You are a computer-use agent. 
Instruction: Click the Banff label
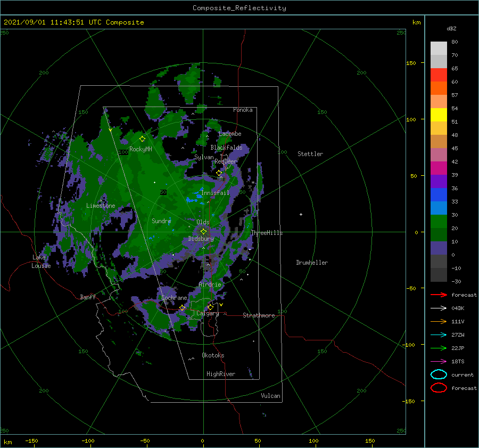pos(88,297)
